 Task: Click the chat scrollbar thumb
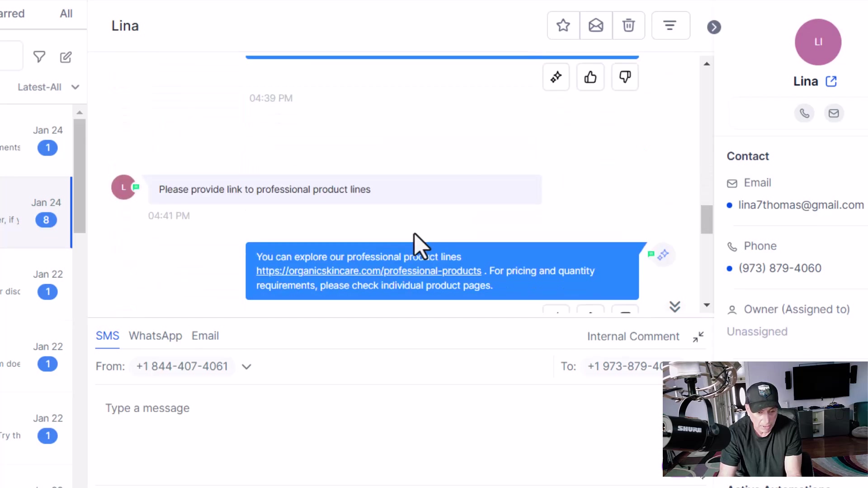coord(707,220)
